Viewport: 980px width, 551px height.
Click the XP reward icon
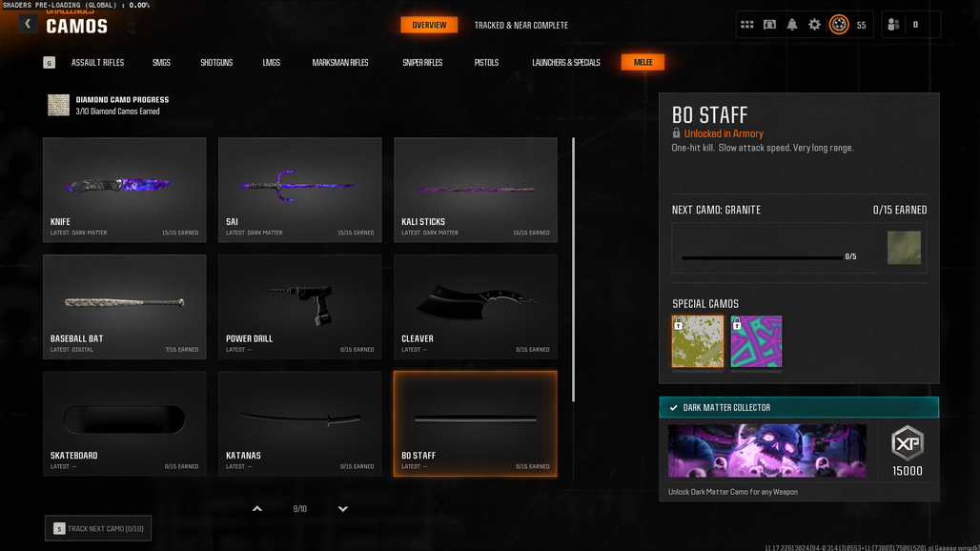tap(908, 443)
